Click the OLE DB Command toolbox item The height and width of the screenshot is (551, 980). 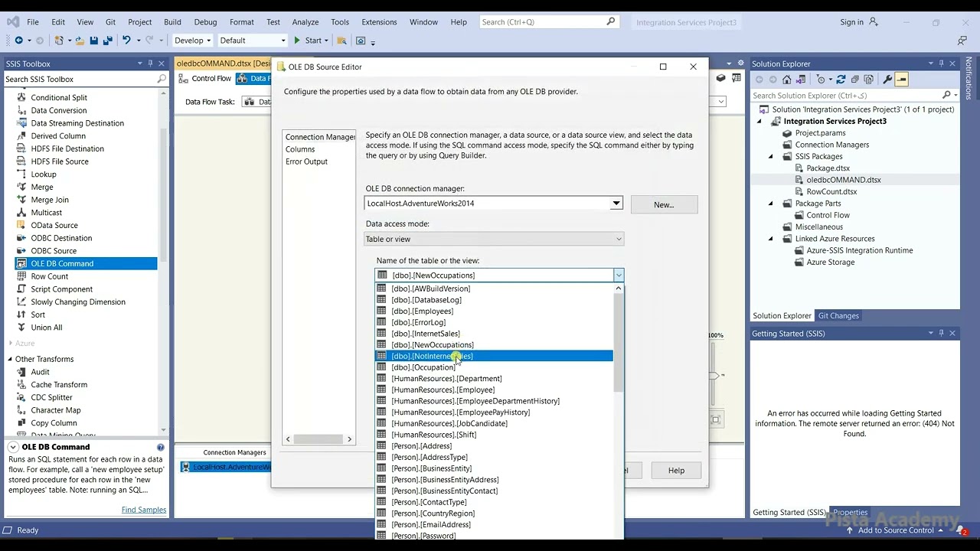[x=86, y=263]
